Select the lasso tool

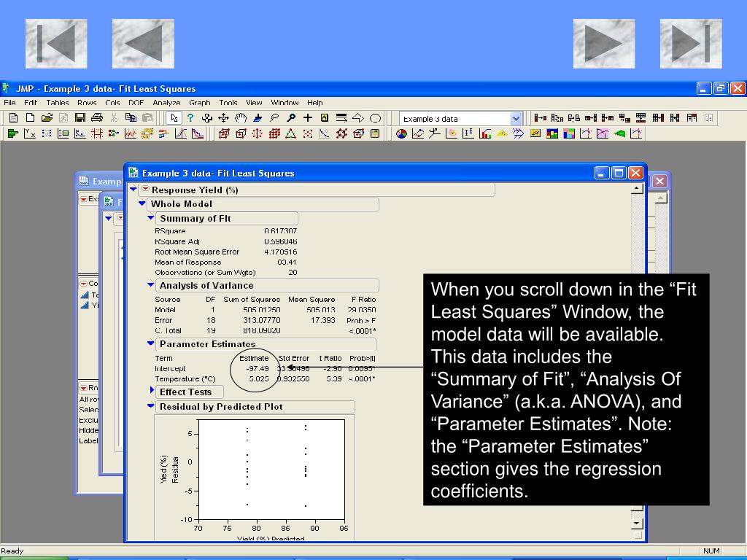(x=274, y=118)
